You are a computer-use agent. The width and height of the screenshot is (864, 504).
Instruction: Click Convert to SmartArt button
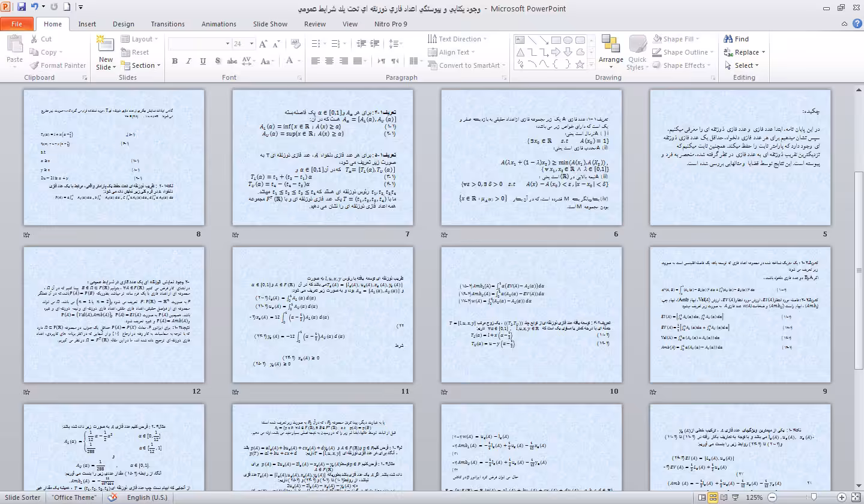464,65
